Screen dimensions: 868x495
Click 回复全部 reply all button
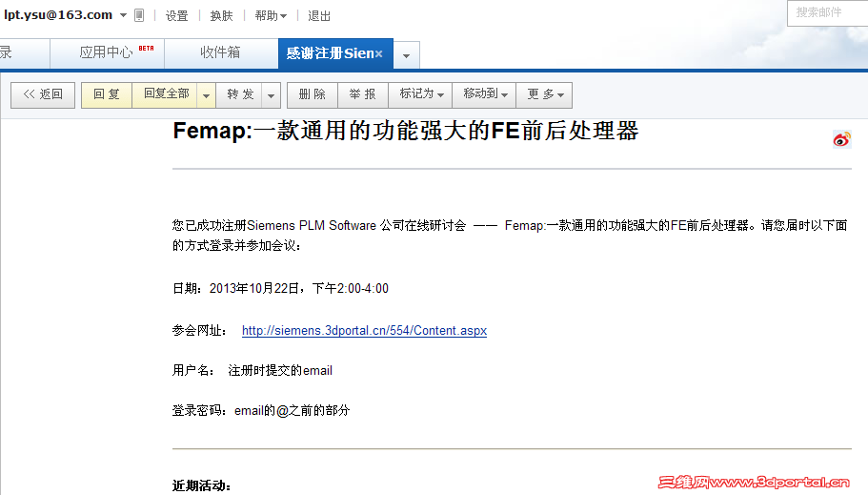click(166, 94)
